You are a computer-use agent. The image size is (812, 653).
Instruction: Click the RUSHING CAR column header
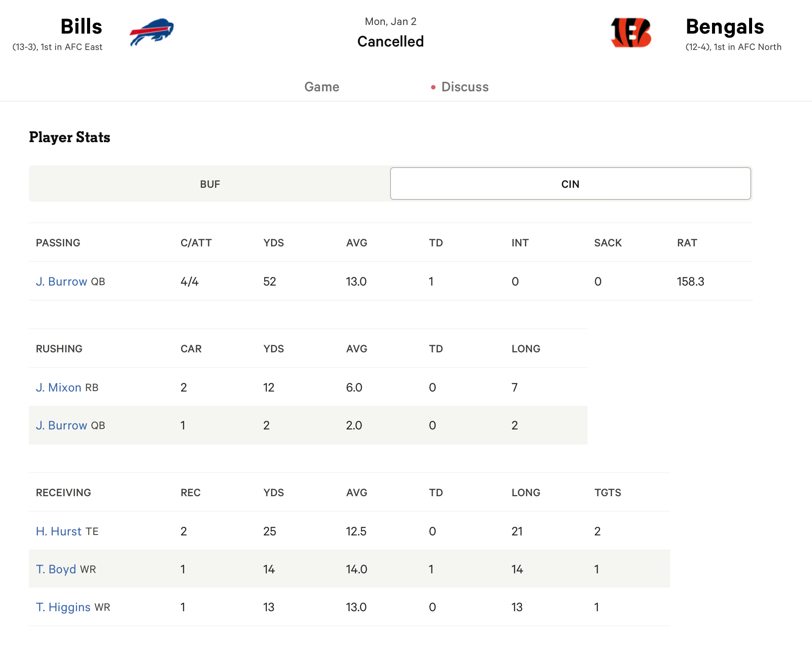tap(191, 349)
